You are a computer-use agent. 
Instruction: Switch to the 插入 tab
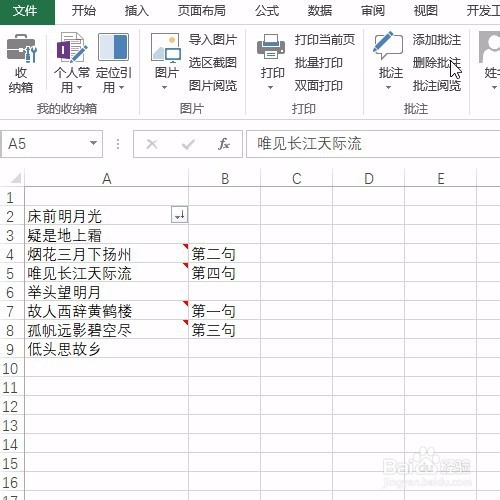(x=136, y=11)
